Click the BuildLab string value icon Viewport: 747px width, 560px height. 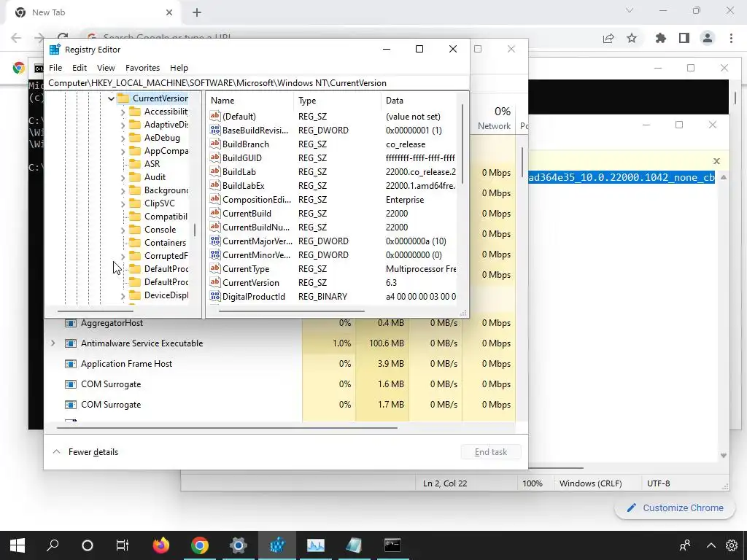coord(215,171)
